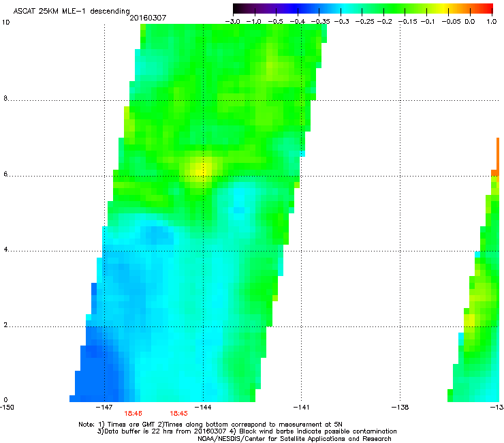This screenshot has height=443, width=504.
Task: Click the longitude label -150
Action: pos(7,408)
